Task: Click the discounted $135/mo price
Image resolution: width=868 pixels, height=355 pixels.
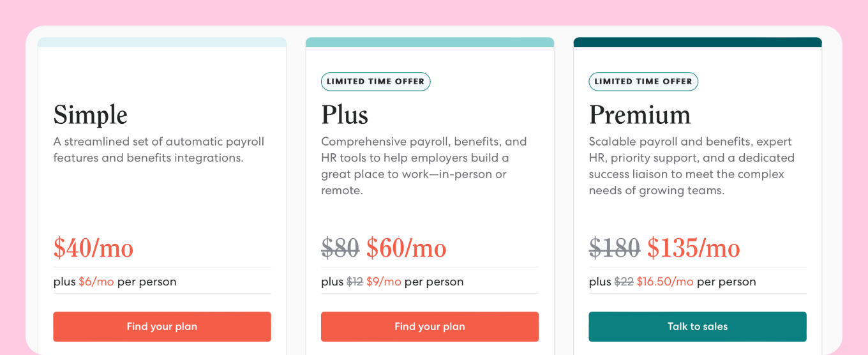Action: coord(694,248)
